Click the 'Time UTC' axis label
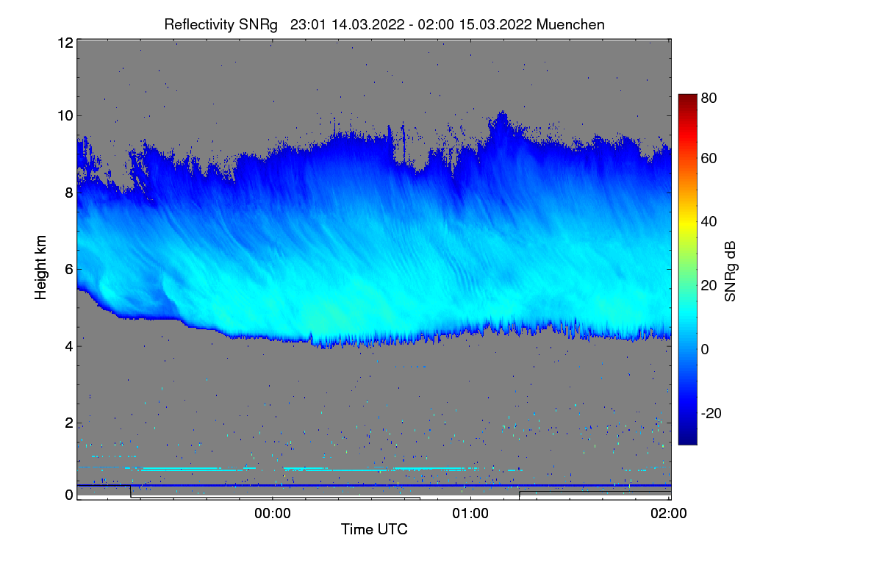The image size is (882, 588). click(x=374, y=529)
